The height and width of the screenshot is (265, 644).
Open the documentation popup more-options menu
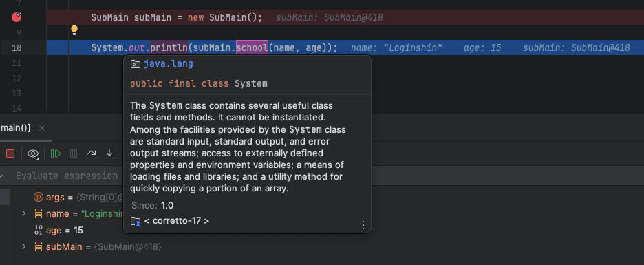coord(363,225)
